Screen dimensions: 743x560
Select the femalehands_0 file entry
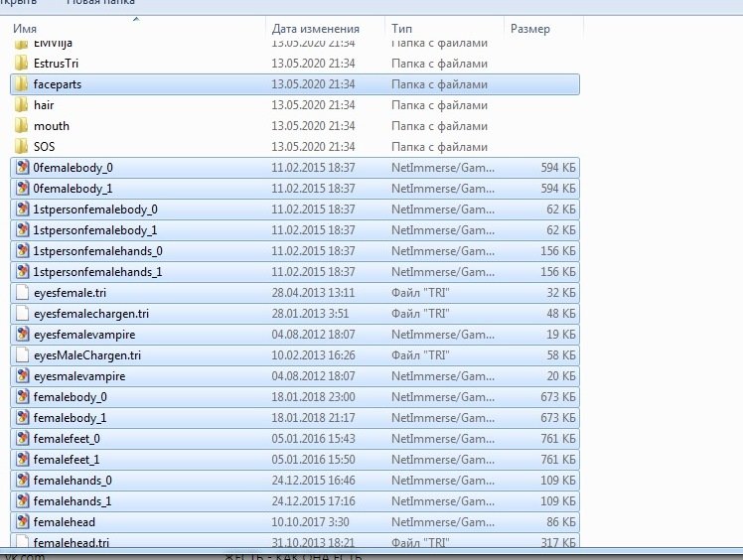72,481
